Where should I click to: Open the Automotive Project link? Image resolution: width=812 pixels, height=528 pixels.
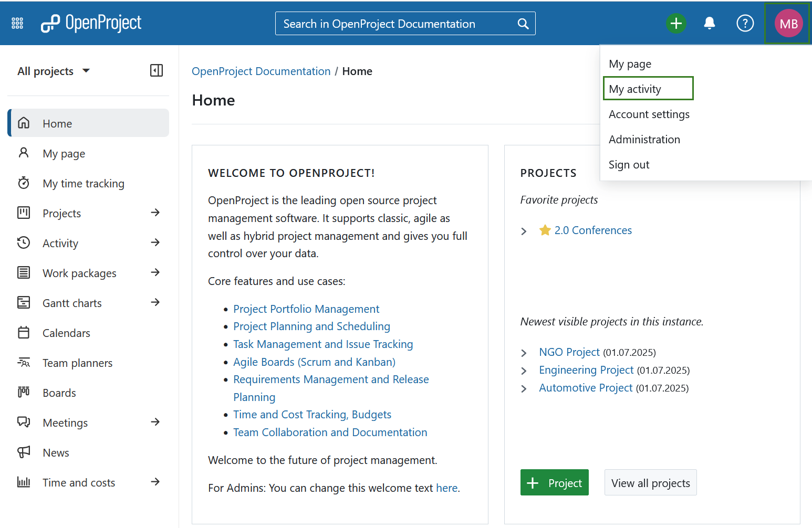pos(586,388)
